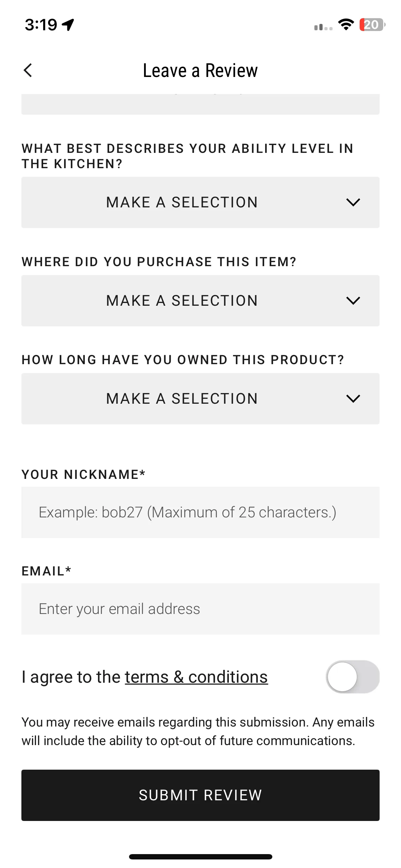
Task: Tap the Leave a Review title
Action: [x=200, y=71]
